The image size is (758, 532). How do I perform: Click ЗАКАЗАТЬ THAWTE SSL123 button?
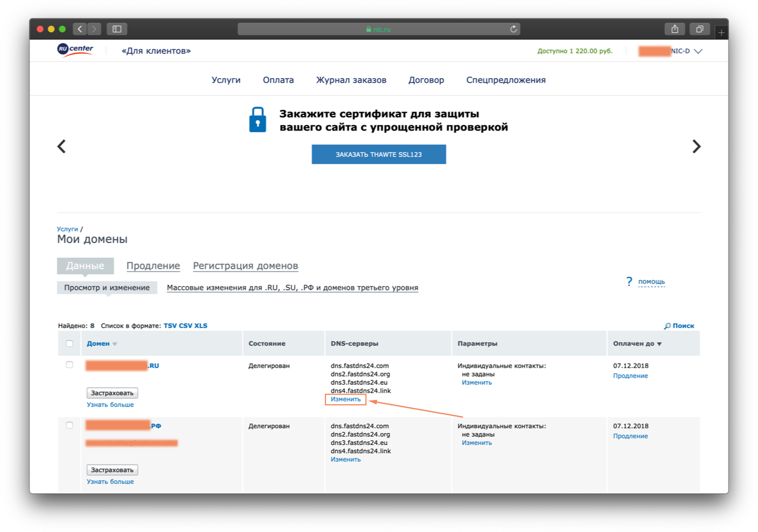[379, 154]
